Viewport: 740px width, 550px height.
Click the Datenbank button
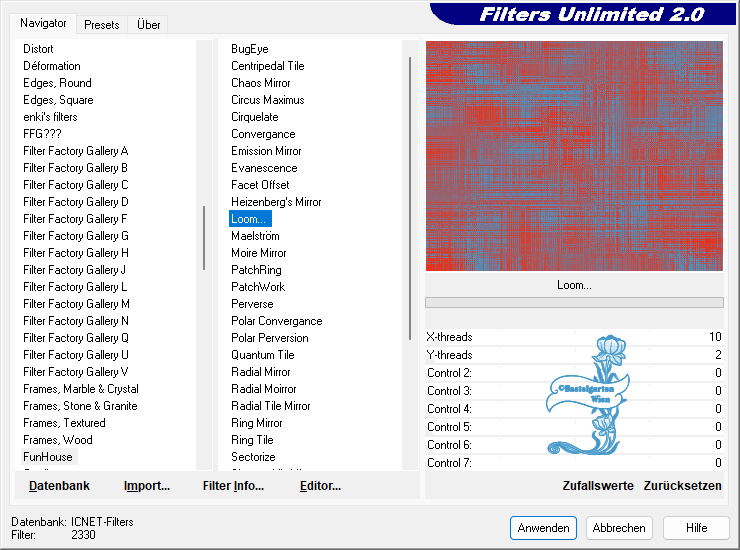click(x=59, y=486)
